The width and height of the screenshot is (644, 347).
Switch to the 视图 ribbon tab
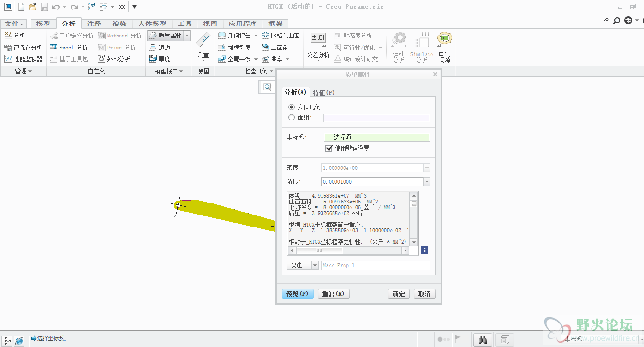point(210,24)
